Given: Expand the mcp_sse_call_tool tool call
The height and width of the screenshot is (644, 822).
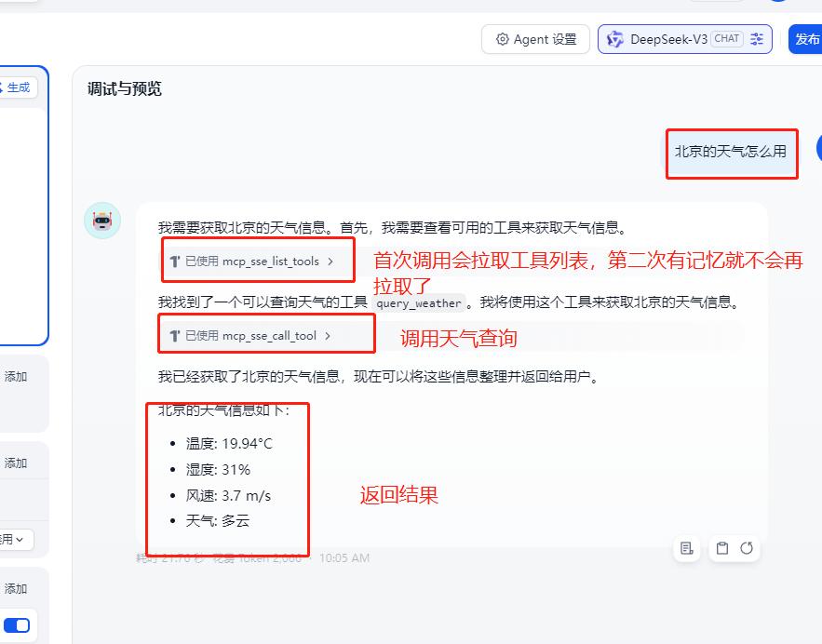Looking at the screenshot, I should coord(256,336).
